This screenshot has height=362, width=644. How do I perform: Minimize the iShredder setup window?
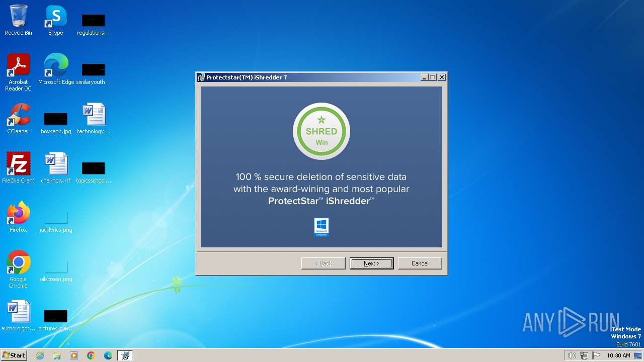(424, 77)
